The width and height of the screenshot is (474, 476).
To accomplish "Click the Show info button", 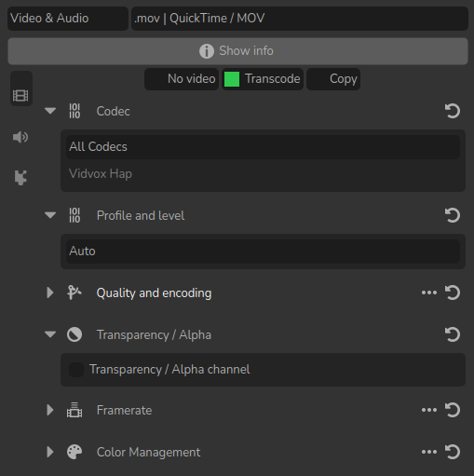I will pyautogui.click(x=237, y=51).
